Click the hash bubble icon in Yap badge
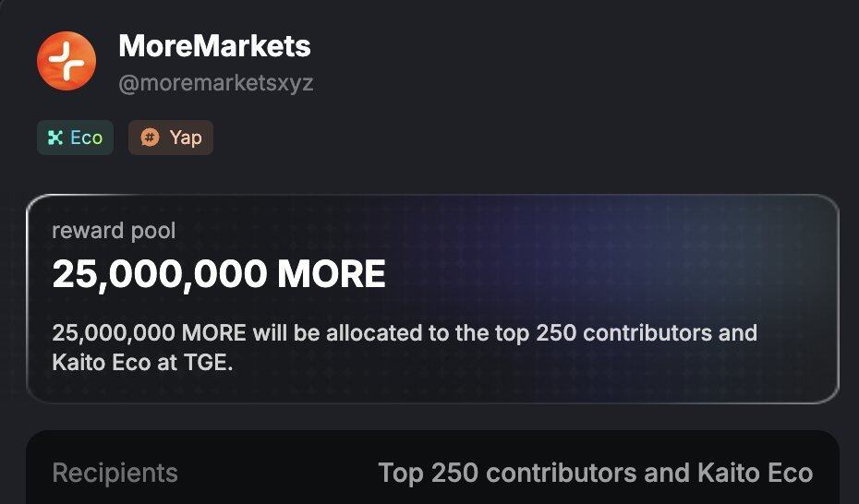Viewport: 859px width, 504px height. click(149, 138)
